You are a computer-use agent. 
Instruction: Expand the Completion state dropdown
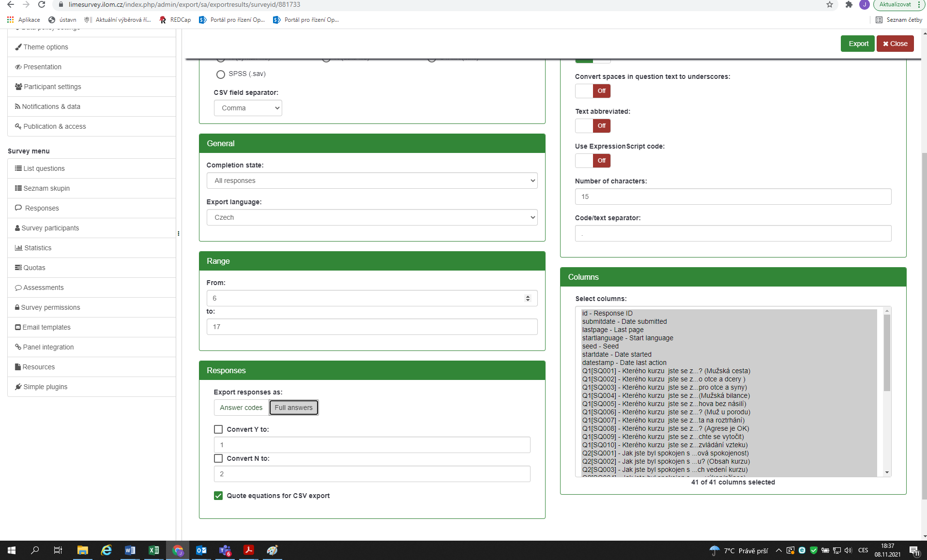tap(372, 181)
